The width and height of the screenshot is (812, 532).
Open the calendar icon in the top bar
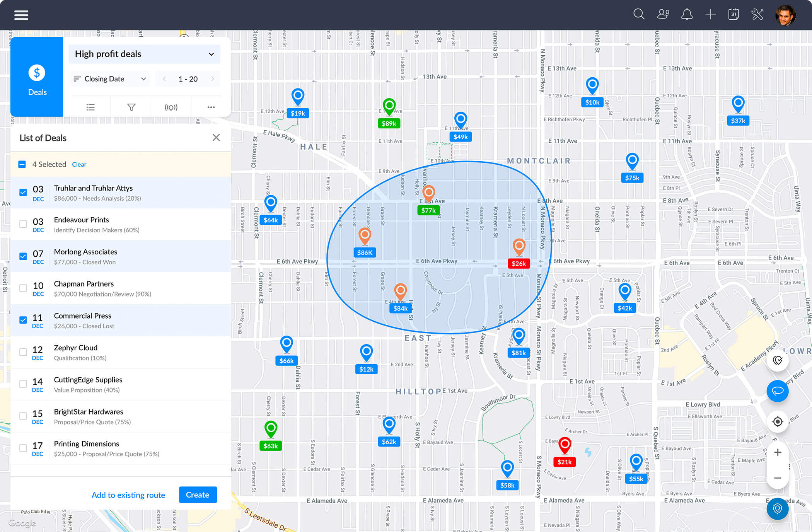click(x=734, y=14)
